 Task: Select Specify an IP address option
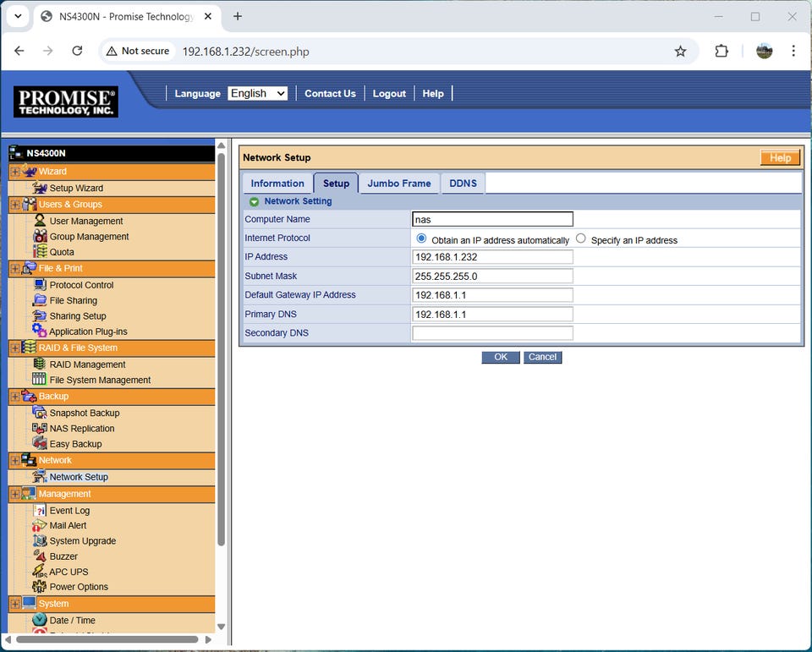581,239
